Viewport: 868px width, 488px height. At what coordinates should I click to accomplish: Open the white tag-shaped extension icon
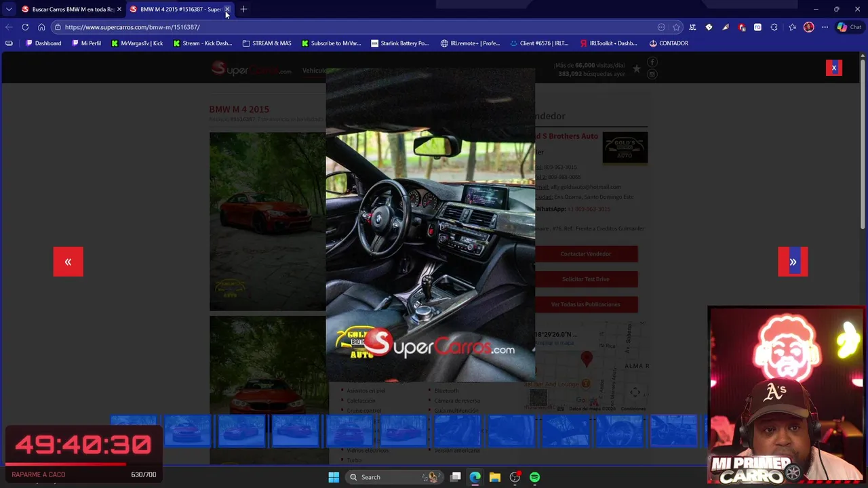point(709,27)
